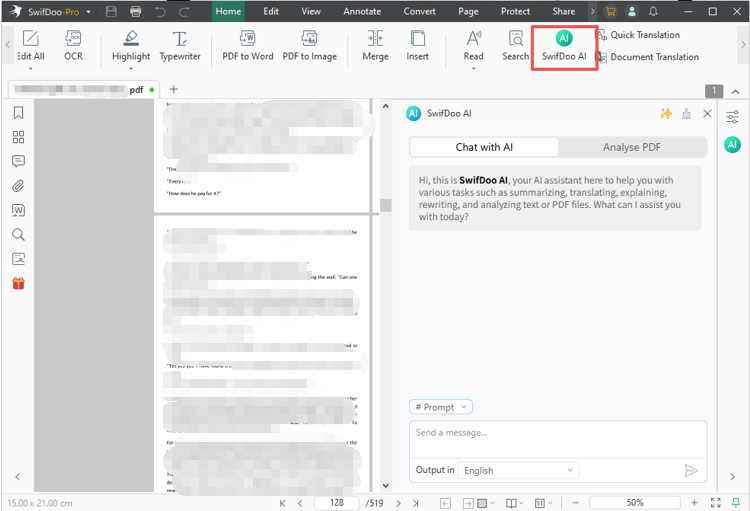Screen dimensions: 750x511
Task: Click the Print icon in title bar
Action: click(x=136, y=11)
